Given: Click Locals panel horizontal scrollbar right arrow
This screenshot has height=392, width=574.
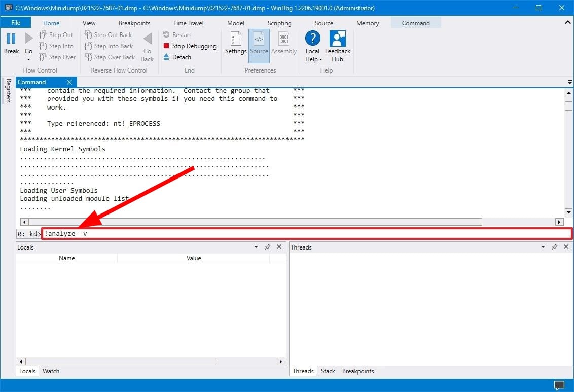Looking at the screenshot, I should pos(281,361).
